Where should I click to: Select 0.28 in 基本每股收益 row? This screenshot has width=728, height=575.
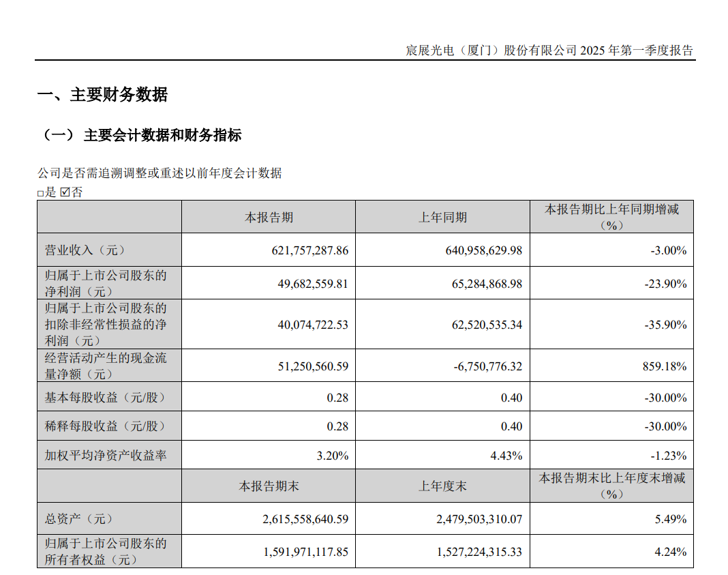tap(337, 398)
